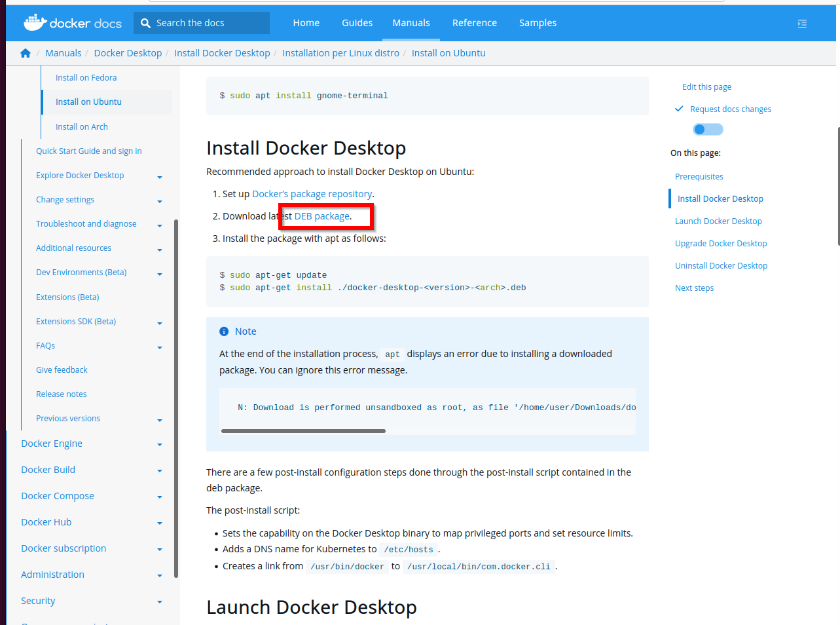The image size is (840, 625).
Task: Go to Docker Desktop breadcrumb link
Action: [x=128, y=53]
